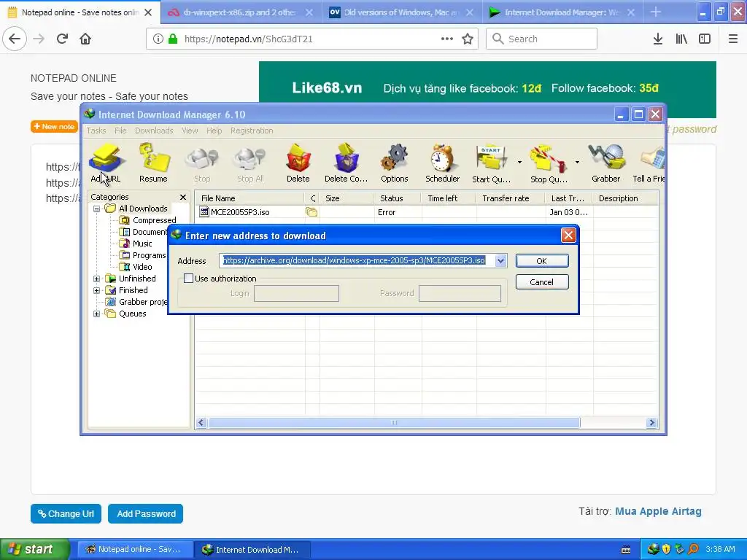
Task: Click Tell a Friend icon
Action: 649,163
